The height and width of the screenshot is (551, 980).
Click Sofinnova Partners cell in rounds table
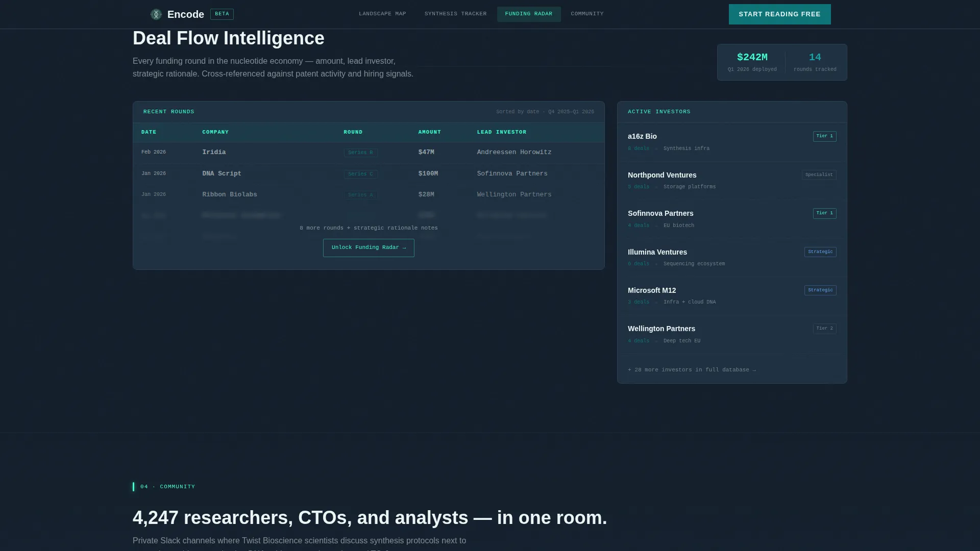pos(512,174)
